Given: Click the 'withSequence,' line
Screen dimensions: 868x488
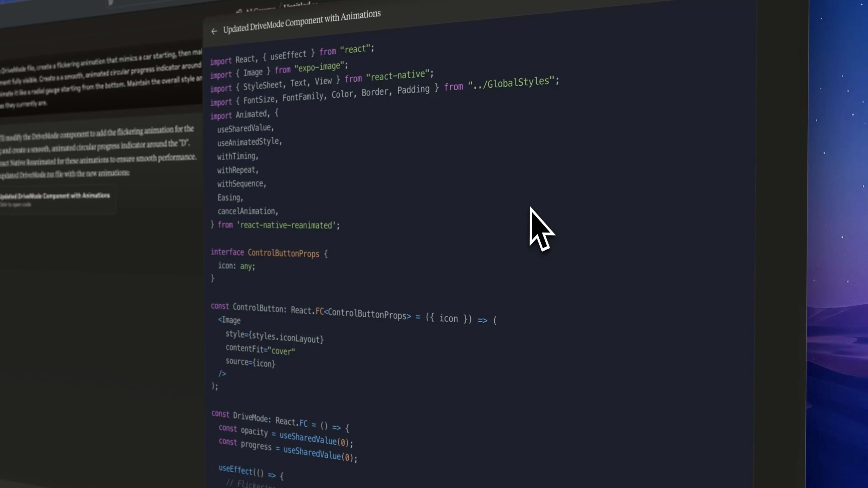Looking at the screenshot, I should click(242, 183).
